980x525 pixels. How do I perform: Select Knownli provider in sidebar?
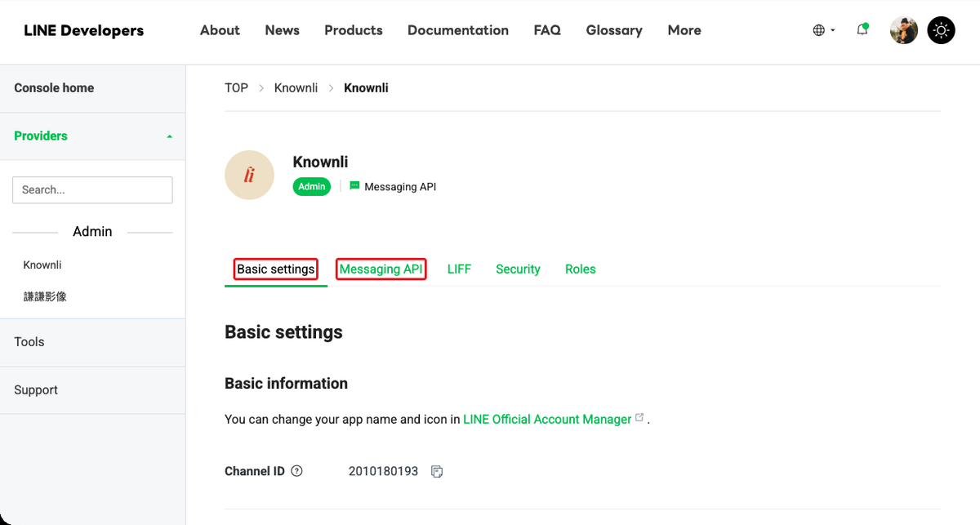[42, 265]
